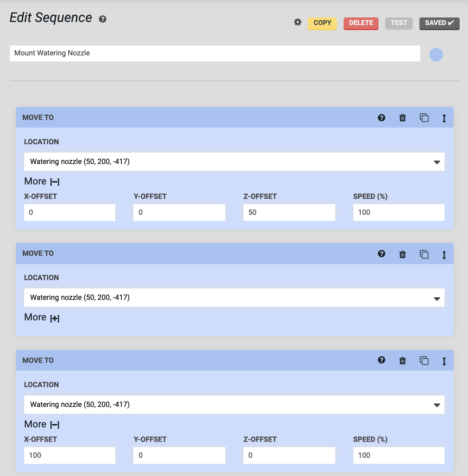Collapse More options in first Move To step
Screen dimensions: 468x476
55,182
